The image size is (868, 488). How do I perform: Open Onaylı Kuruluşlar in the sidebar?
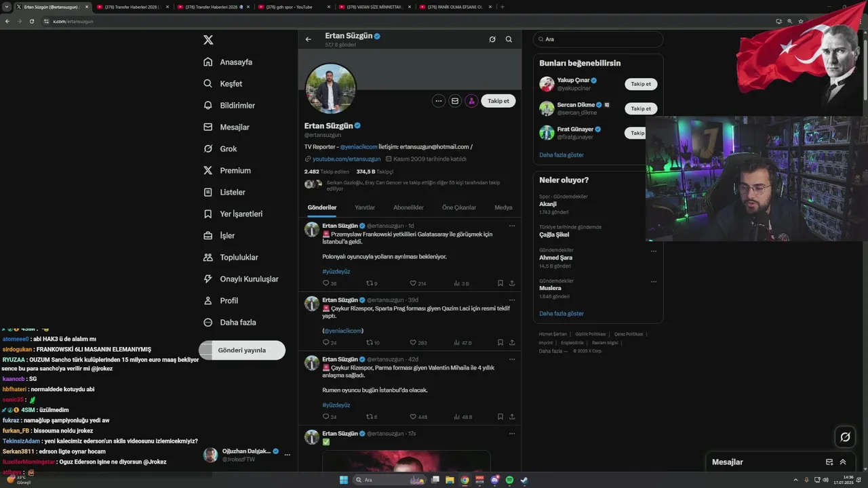(x=241, y=279)
